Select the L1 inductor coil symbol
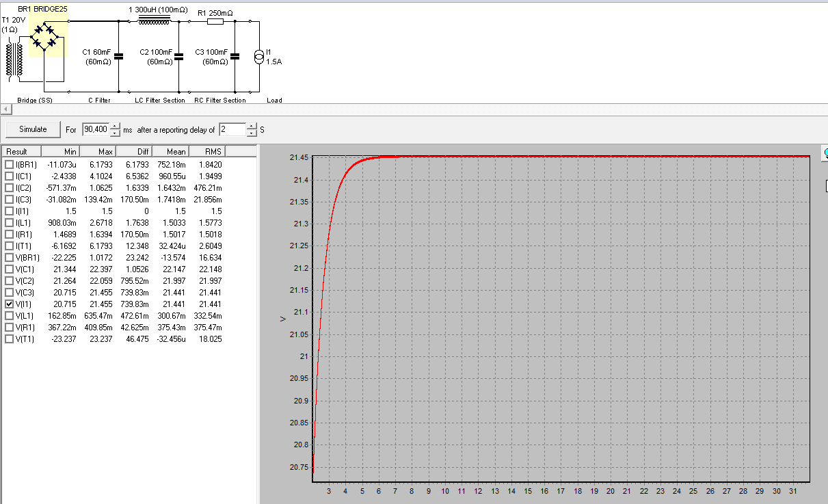828x504 pixels. (155, 22)
